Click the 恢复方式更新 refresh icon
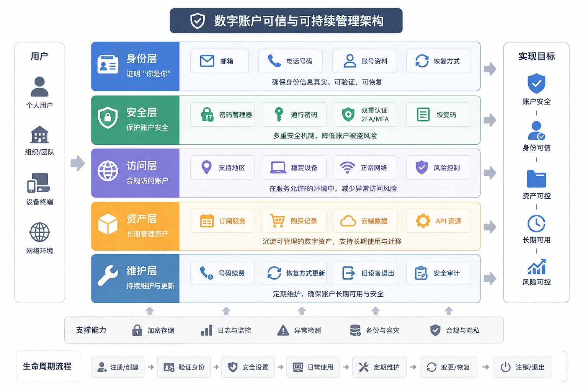 pyautogui.click(x=274, y=273)
